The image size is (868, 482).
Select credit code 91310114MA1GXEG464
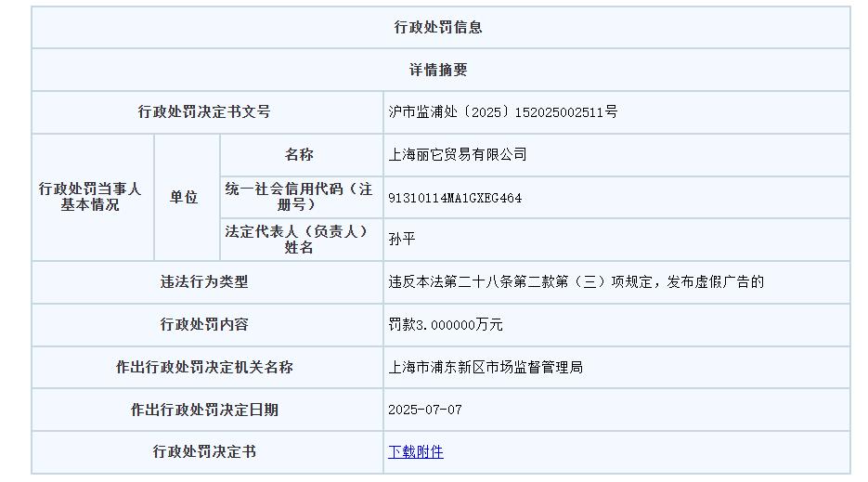(455, 198)
